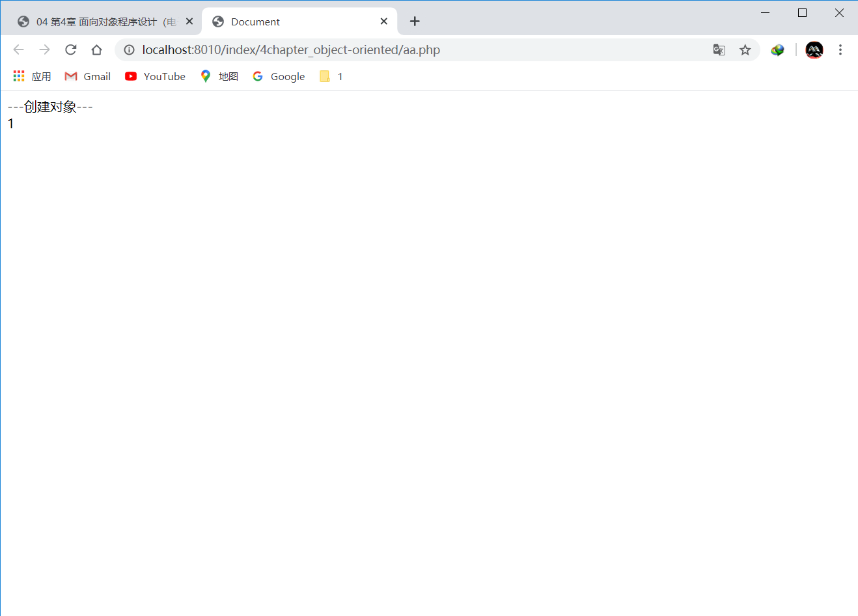Click the Gmail bookmark icon
Screen dimensions: 858x616
click(70, 76)
